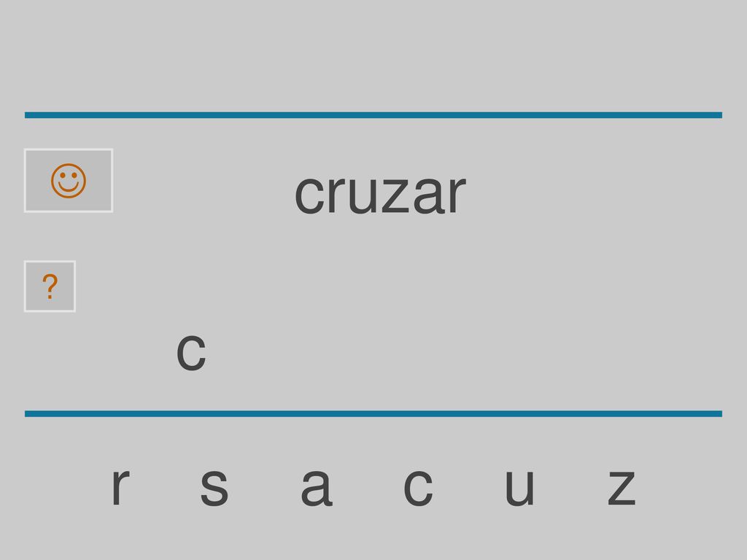Click the target word cruzar
747x560 pixels.
[x=379, y=194]
